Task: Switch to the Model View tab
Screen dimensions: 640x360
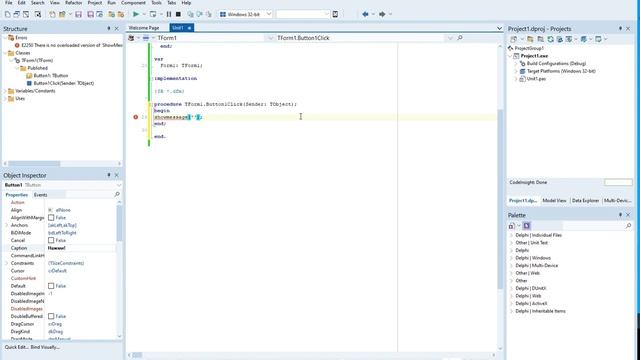Action: 554,200
